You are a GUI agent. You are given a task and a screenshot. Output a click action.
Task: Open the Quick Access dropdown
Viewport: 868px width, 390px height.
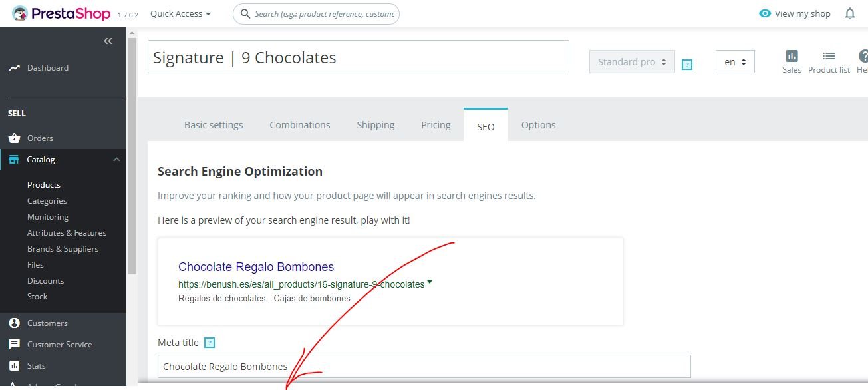point(180,14)
